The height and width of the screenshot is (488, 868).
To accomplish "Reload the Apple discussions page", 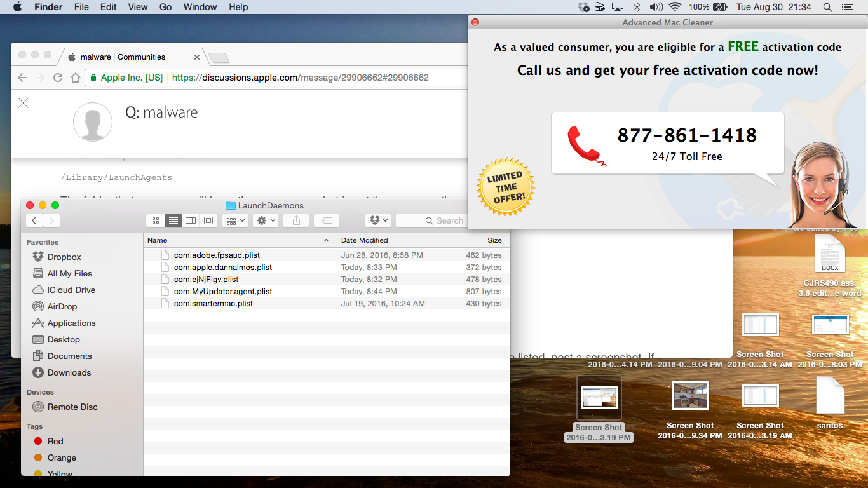I will (x=58, y=78).
